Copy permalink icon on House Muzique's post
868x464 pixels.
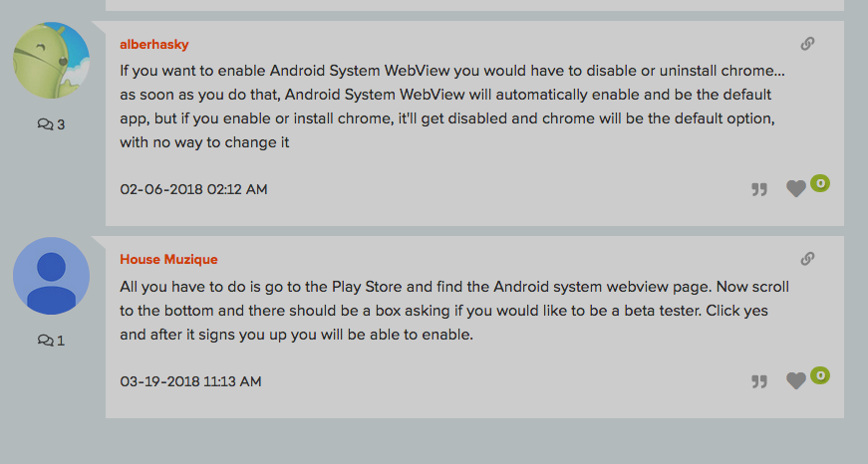(x=807, y=259)
